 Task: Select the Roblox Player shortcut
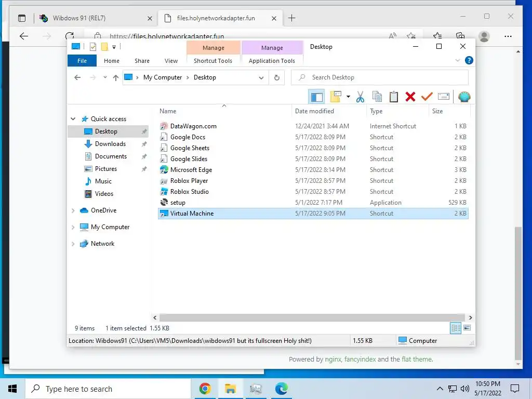click(x=313, y=180)
